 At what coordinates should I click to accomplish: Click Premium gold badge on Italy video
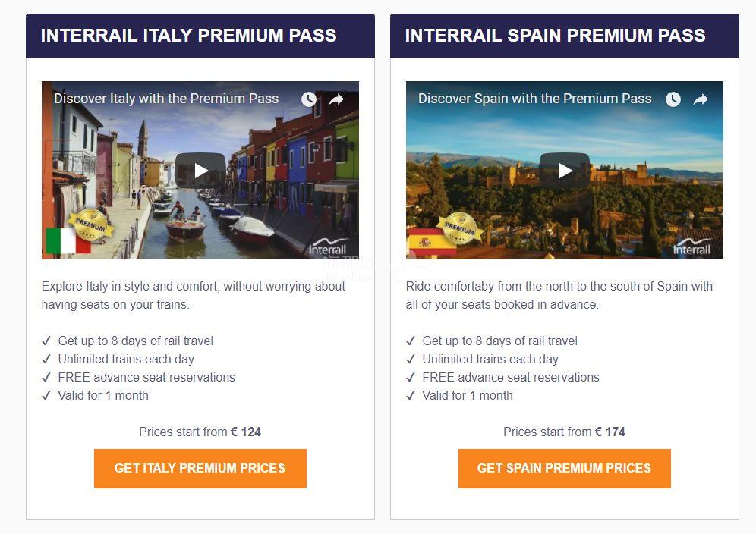(90, 224)
